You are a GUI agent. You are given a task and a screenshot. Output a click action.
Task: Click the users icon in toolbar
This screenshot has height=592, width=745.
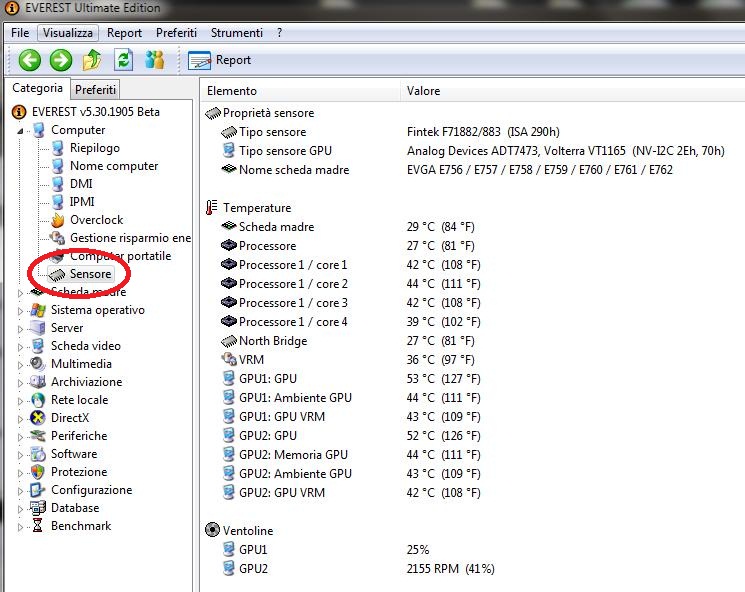pos(154,60)
